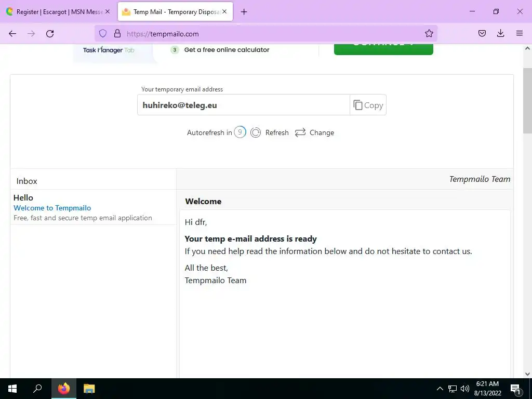Click the Firefox taskbar icon
The width and height of the screenshot is (532, 399).
pyautogui.click(x=64, y=389)
